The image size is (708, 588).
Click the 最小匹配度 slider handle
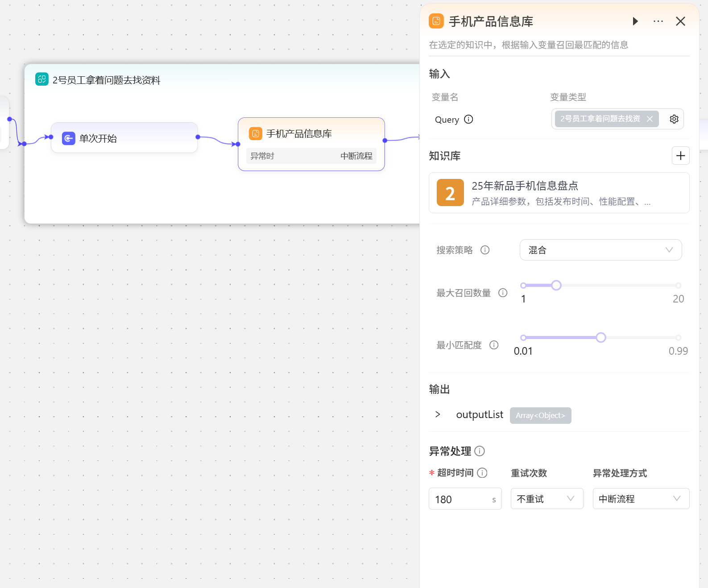(601, 338)
